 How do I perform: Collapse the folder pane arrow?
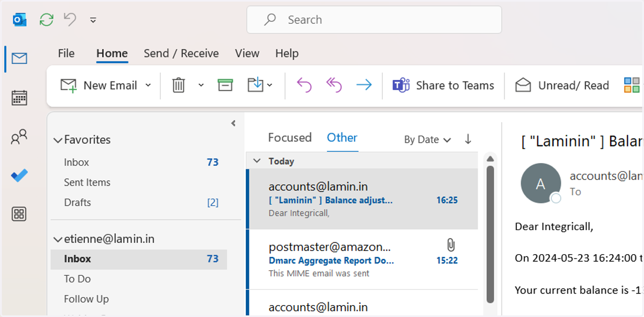pos(233,123)
